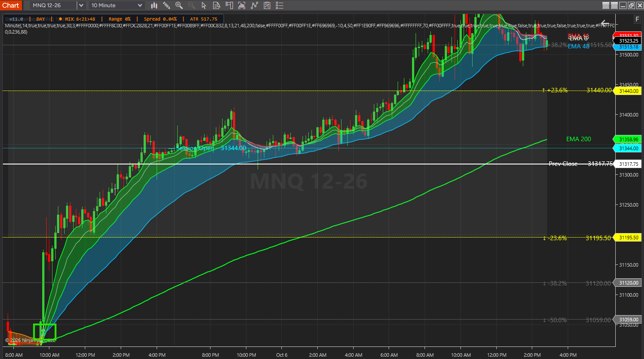The image size is (644, 359).
Task: Click the +23.6% level label
Action: click(x=555, y=90)
